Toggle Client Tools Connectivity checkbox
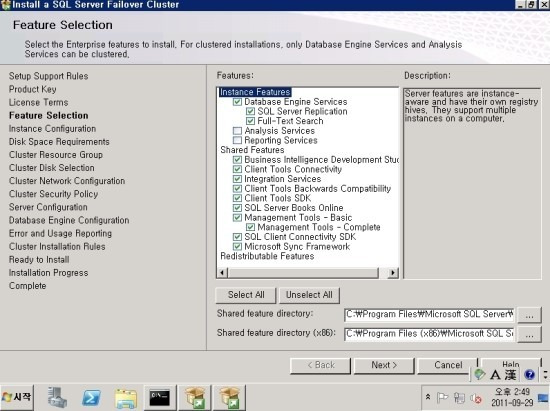Image resolution: width=550 pixels, height=411 pixels. click(x=237, y=169)
